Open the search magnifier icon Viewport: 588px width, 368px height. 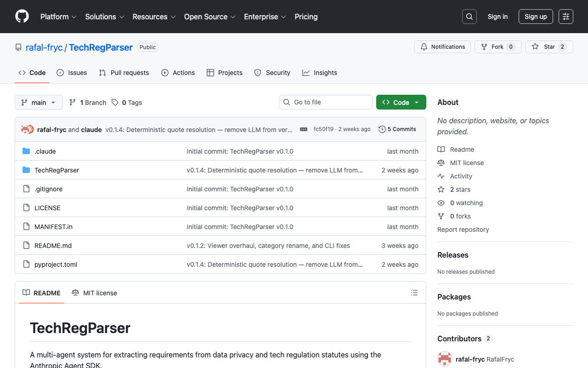(469, 17)
